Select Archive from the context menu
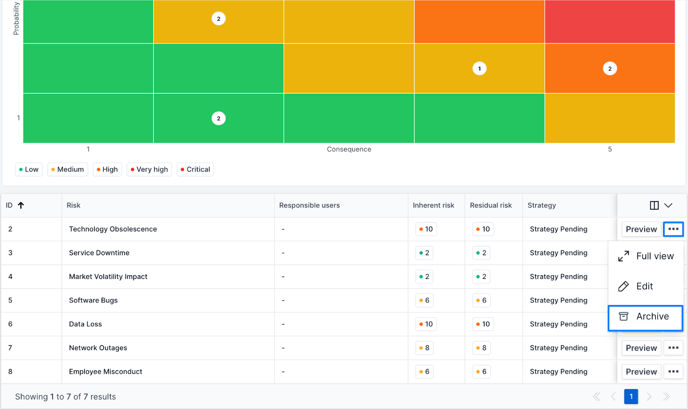Image resolution: width=688 pixels, height=409 pixels. coord(645,317)
